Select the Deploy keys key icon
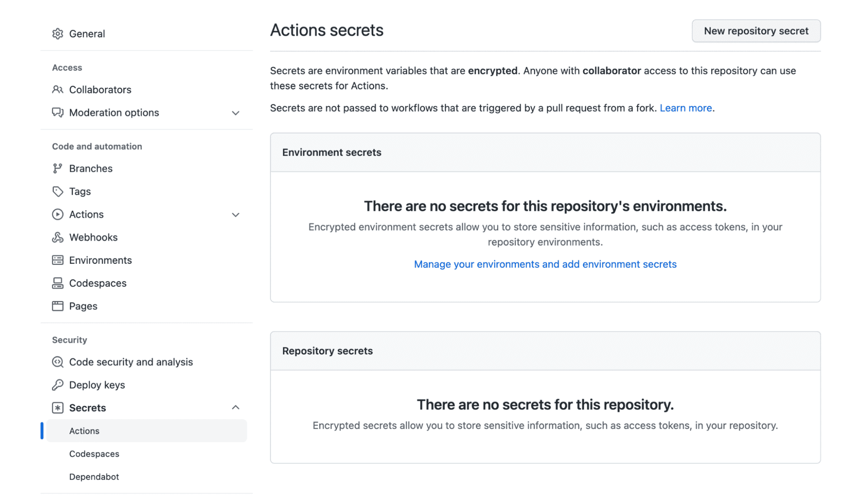The image size is (868, 495). click(58, 385)
